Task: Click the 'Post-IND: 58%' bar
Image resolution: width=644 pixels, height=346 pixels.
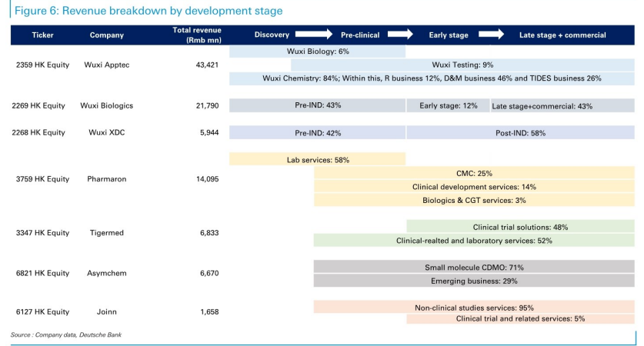Action: (520, 132)
